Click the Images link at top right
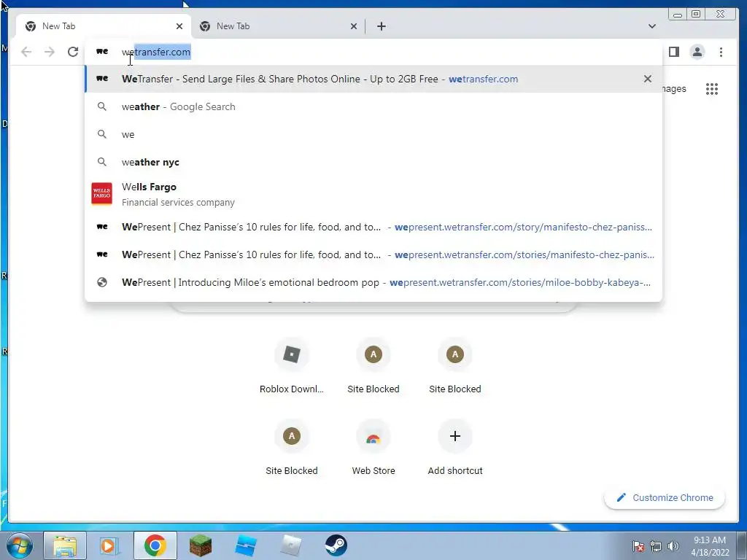747x560 pixels. [x=675, y=89]
